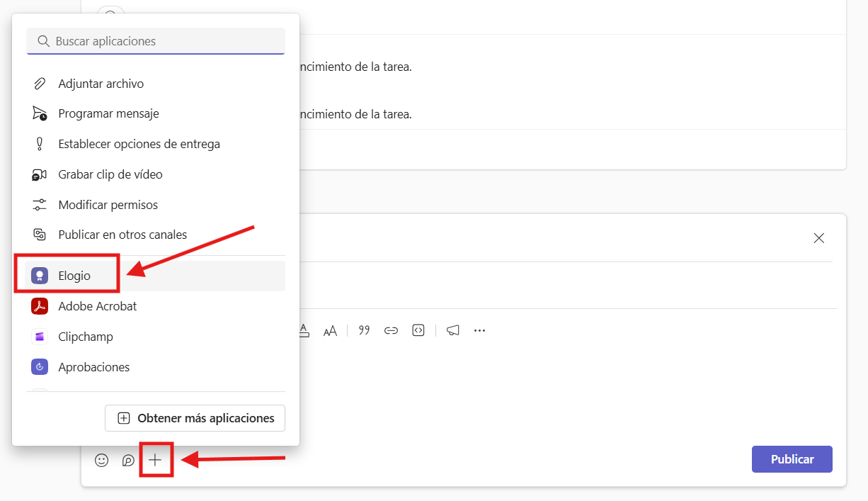Image resolution: width=868 pixels, height=501 pixels.
Task: Click the magnifier icon in search box
Action: pos(44,41)
